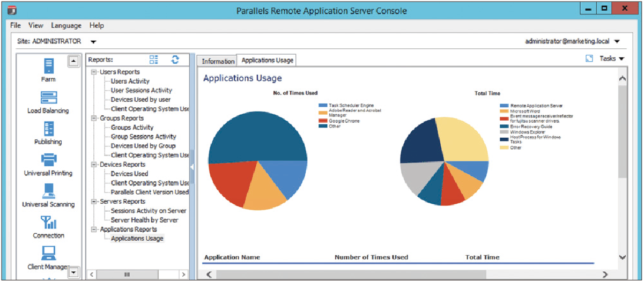644x282 pixels.
Task: Select Devices Used by user report
Action: point(140,99)
